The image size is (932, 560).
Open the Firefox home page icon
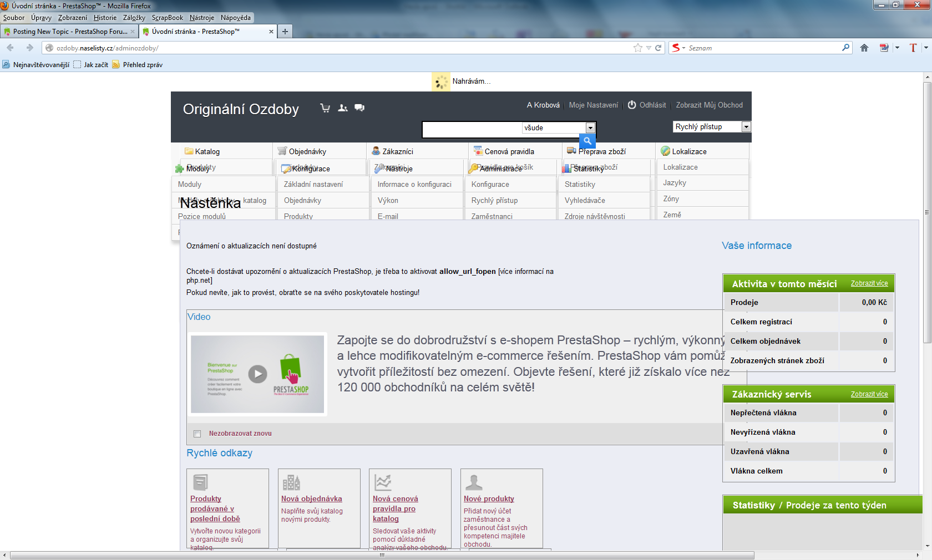(x=864, y=48)
